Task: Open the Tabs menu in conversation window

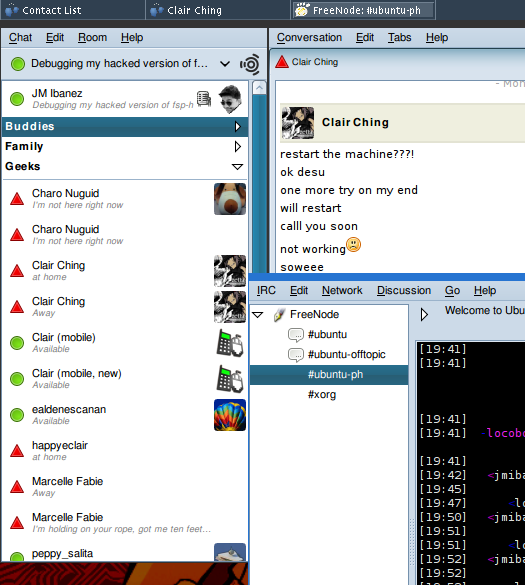Action: click(x=399, y=38)
